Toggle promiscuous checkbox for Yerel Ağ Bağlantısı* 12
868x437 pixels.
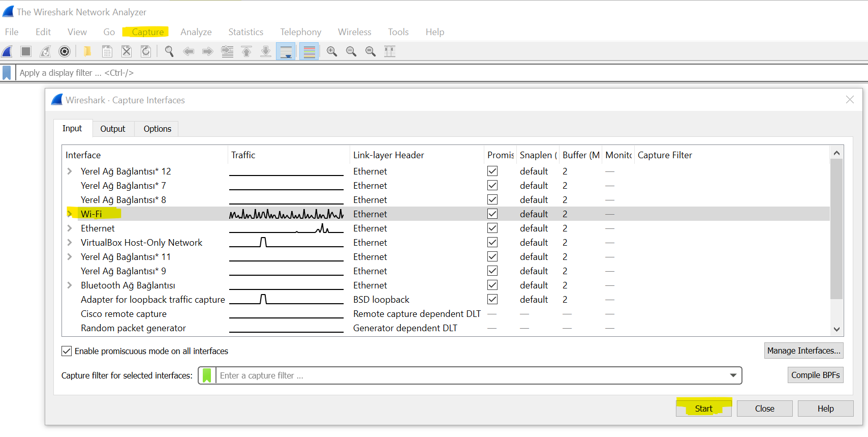coord(492,171)
